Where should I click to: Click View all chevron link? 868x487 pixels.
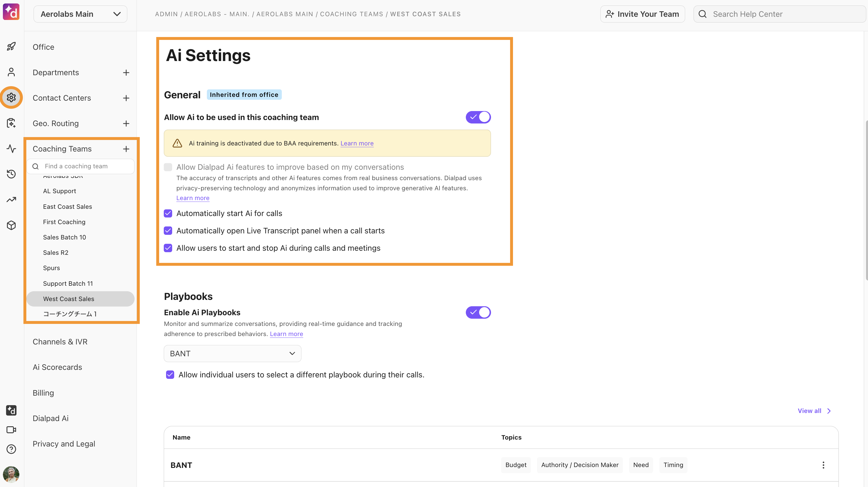click(x=814, y=411)
